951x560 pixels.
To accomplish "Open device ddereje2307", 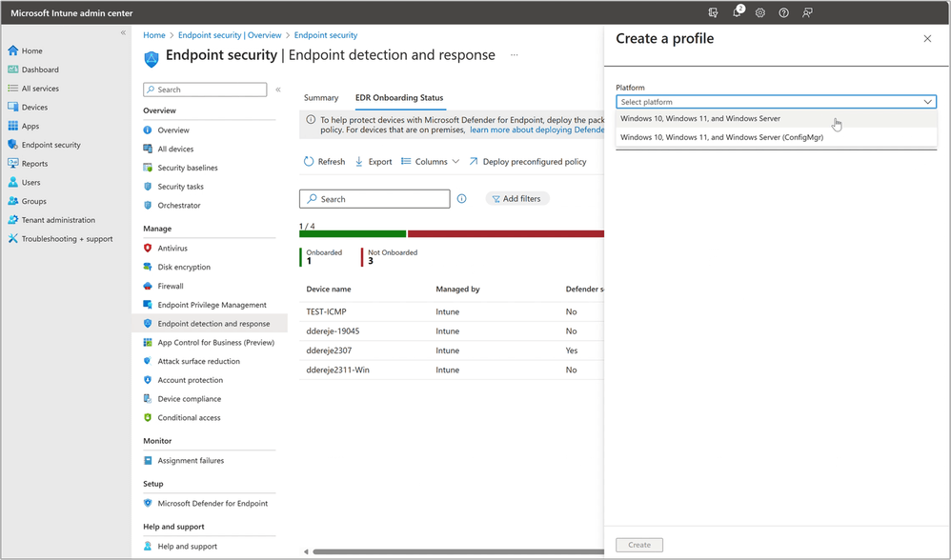I will coord(329,350).
